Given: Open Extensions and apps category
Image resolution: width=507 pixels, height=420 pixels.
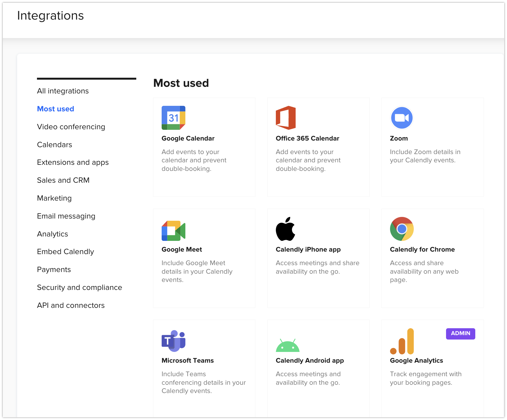Looking at the screenshot, I should point(73,162).
